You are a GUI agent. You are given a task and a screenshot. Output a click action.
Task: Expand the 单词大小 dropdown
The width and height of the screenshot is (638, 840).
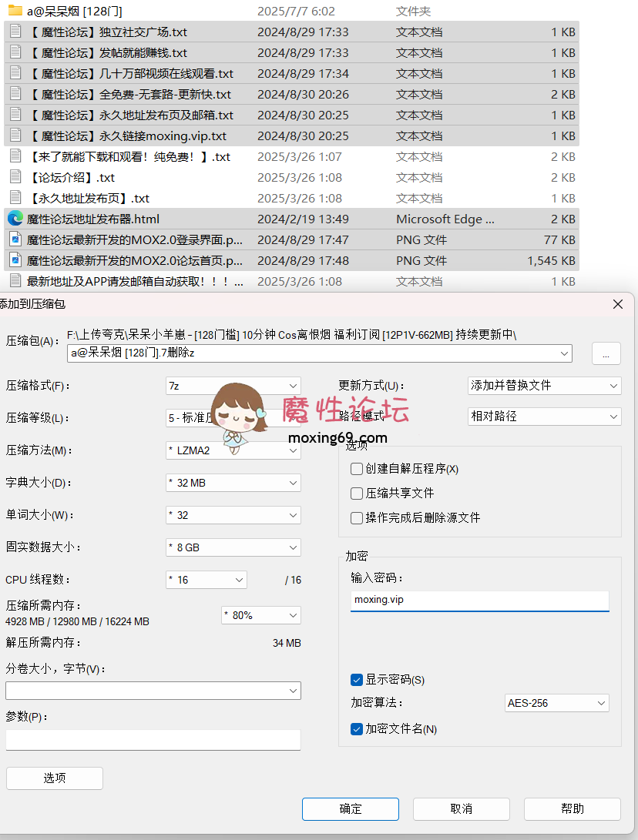click(x=233, y=515)
